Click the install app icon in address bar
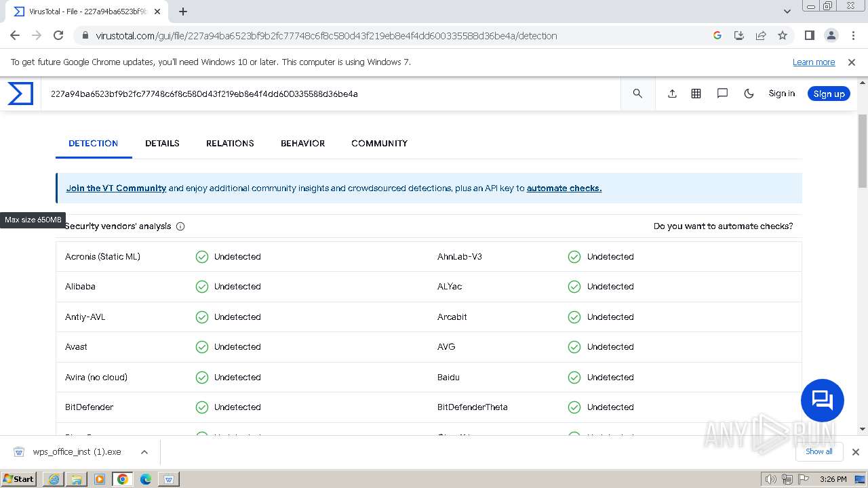Image resolution: width=868 pixels, height=488 pixels. tap(739, 35)
